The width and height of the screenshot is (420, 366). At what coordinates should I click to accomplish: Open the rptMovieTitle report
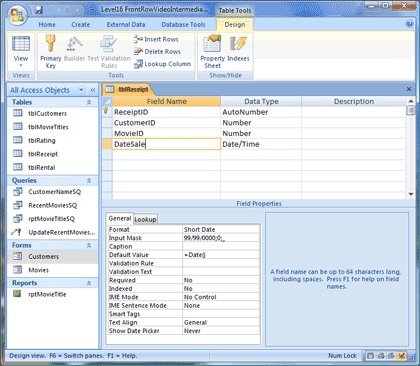(x=47, y=294)
